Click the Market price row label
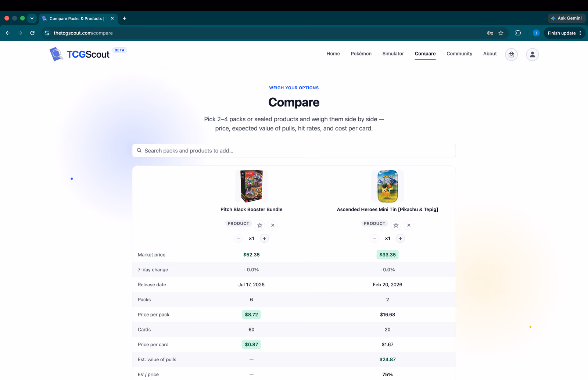Screen dimensions: 588x380 151,255
